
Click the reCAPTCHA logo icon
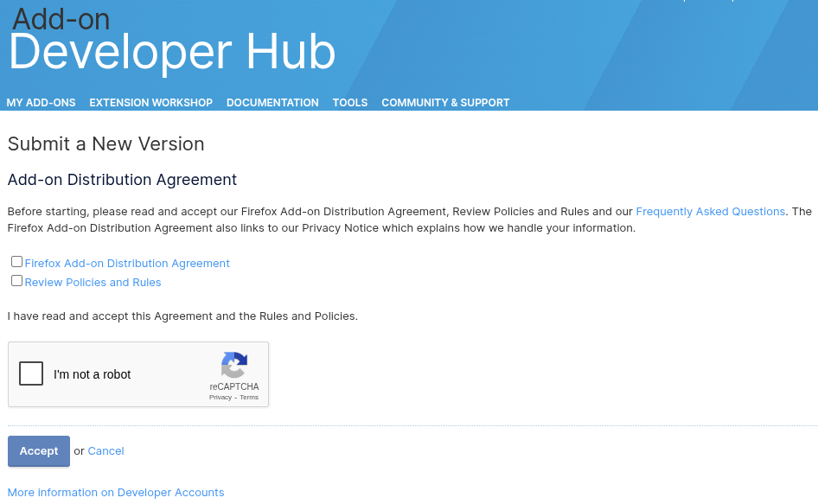[x=234, y=364]
